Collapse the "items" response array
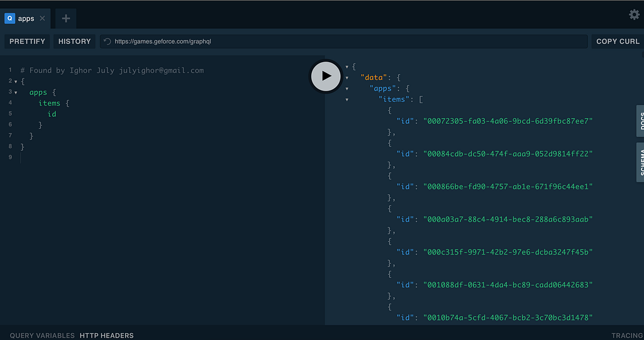The width and height of the screenshot is (644, 340). coord(347,99)
